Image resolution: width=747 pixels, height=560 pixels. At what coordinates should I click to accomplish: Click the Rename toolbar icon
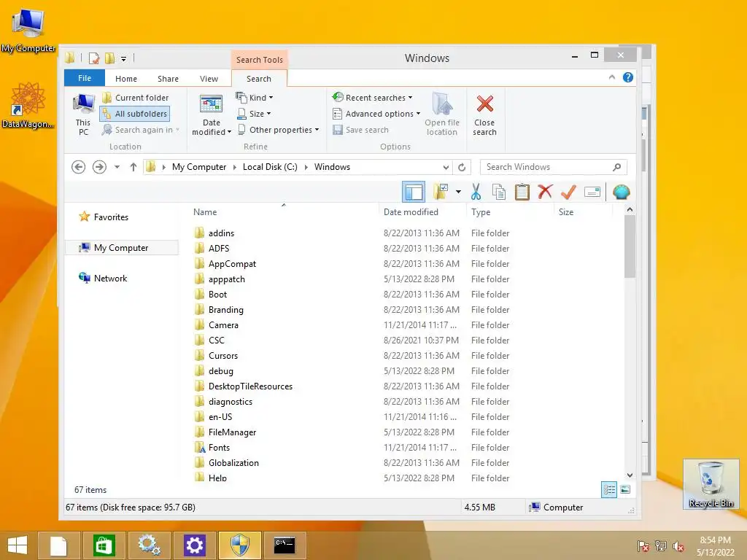592,192
